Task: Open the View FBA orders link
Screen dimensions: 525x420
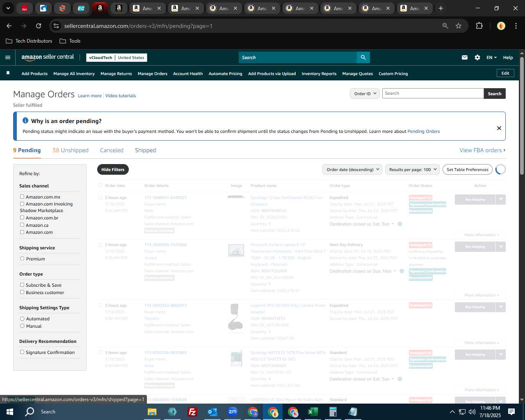Action: pyautogui.click(x=482, y=150)
